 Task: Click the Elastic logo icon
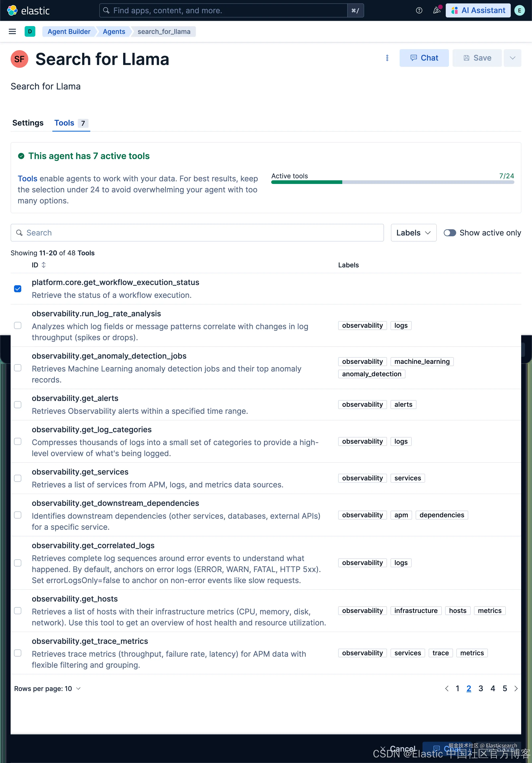point(12,10)
